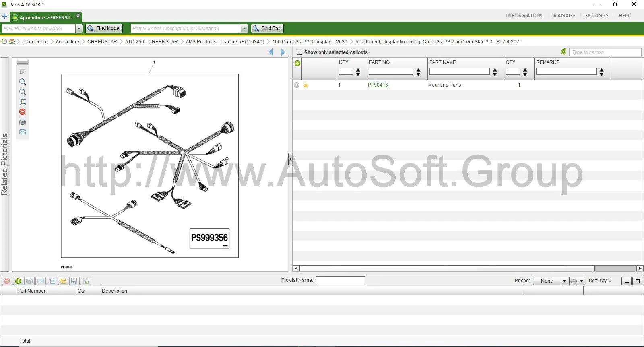Sort the KEY column using its arrows
The width and height of the screenshot is (644, 347).
(x=358, y=72)
